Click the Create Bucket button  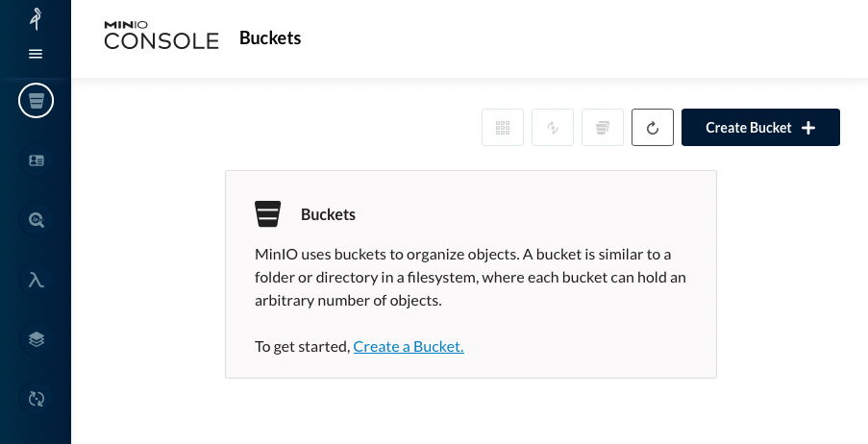[749, 128]
